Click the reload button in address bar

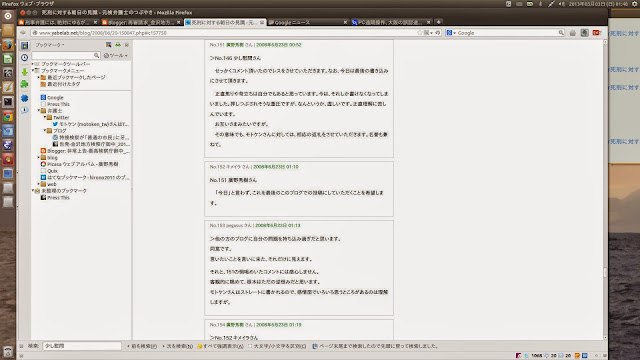pos(438,33)
